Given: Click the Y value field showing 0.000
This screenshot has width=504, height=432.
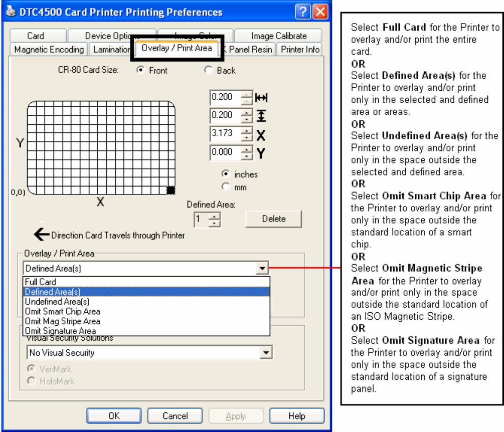Looking at the screenshot, I should (225, 152).
